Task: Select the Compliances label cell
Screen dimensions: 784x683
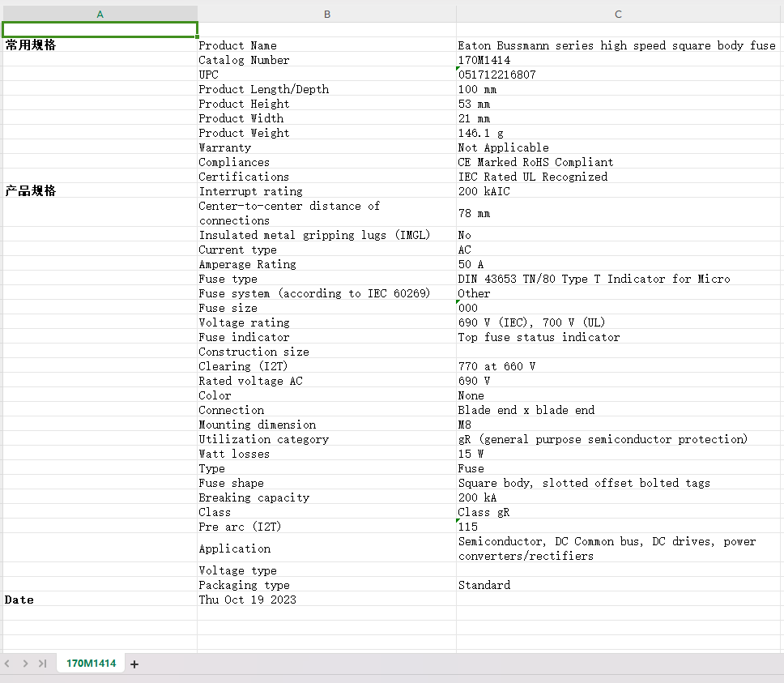Action: point(327,161)
